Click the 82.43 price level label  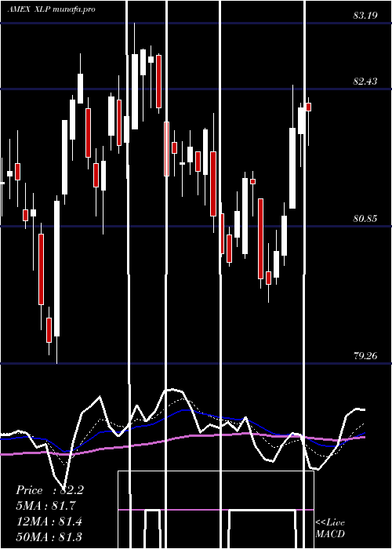(x=365, y=82)
